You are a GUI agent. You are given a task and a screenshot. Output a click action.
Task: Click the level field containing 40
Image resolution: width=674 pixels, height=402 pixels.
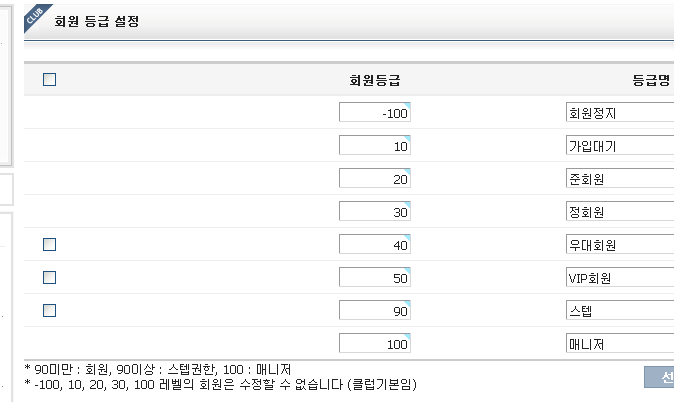tap(375, 244)
